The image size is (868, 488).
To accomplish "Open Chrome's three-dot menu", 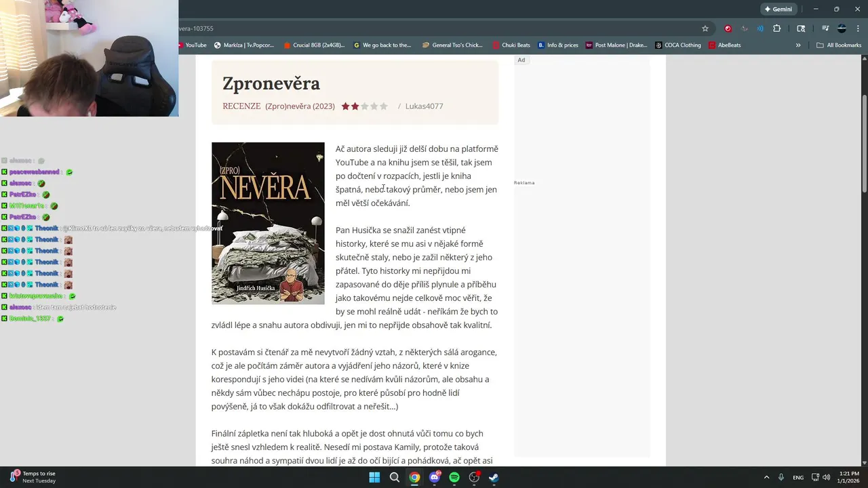I will tap(857, 28).
